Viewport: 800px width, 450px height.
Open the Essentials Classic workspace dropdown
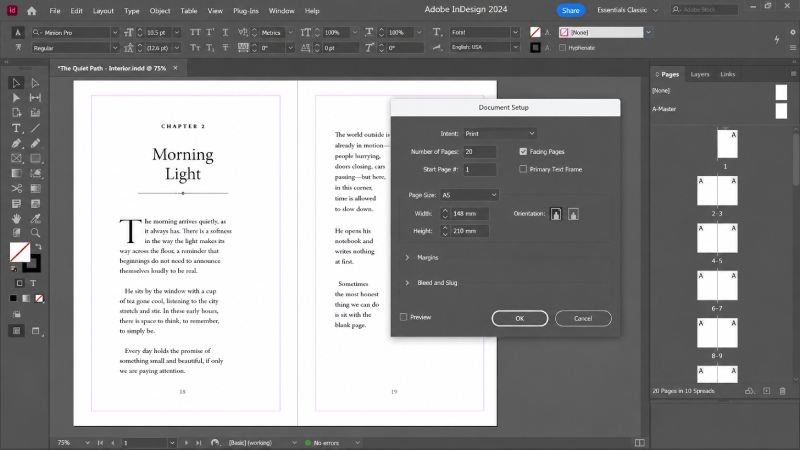(x=627, y=10)
